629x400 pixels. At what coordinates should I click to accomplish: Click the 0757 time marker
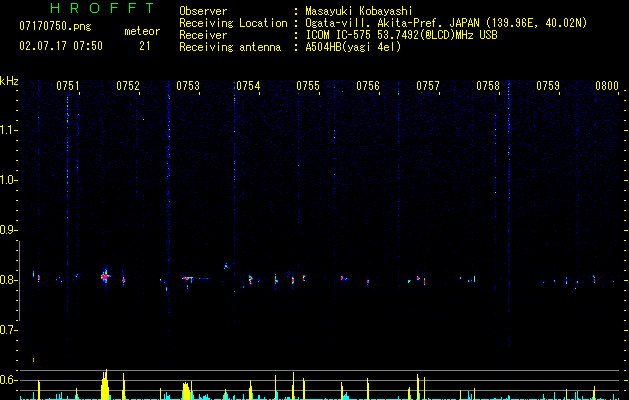[428, 86]
